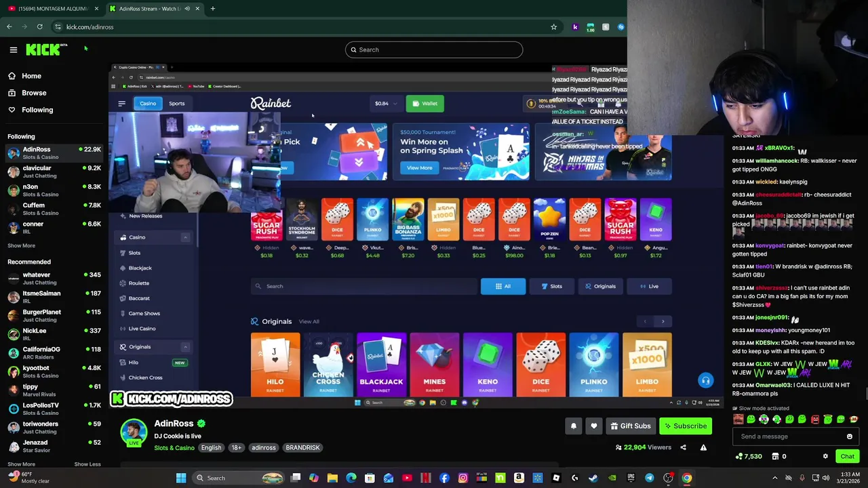
Task: Open LosPollosTV recommended channel
Action: click(x=53, y=409)
